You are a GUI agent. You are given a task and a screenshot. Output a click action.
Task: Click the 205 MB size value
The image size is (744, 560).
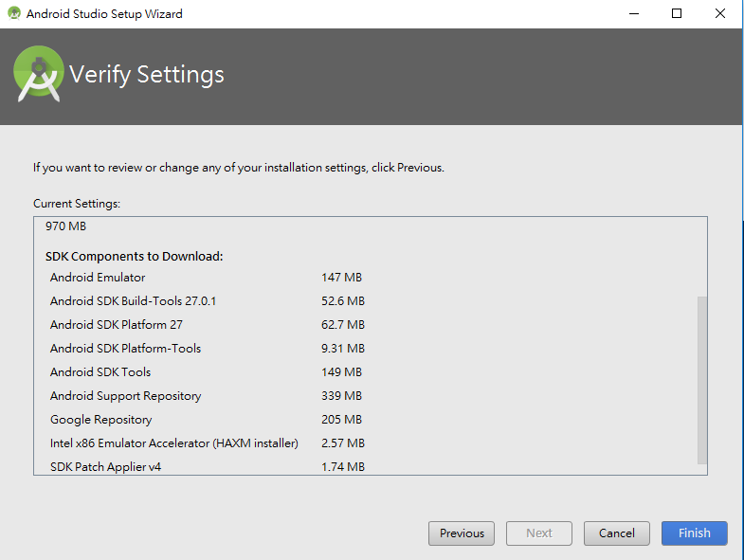tap(341, 420)
